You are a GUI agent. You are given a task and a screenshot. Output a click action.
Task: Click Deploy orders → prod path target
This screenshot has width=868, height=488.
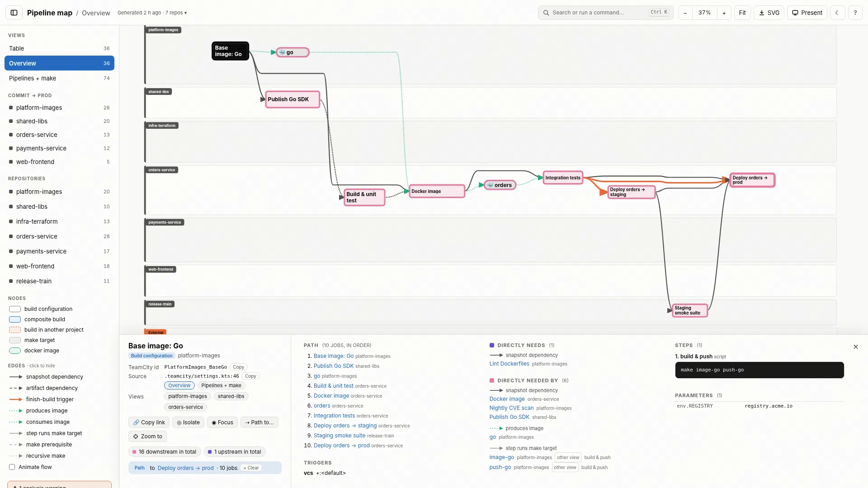(x=185, y=468)
